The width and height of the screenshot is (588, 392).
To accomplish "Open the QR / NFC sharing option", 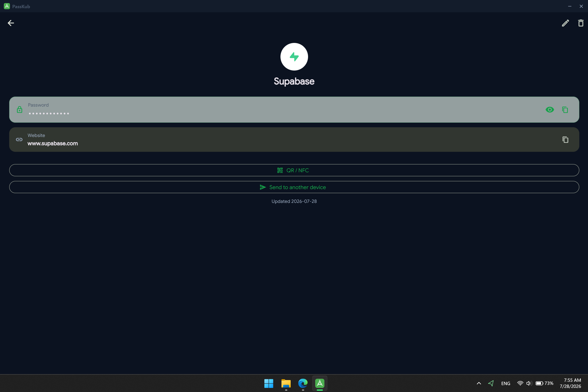I will point(294,170).
